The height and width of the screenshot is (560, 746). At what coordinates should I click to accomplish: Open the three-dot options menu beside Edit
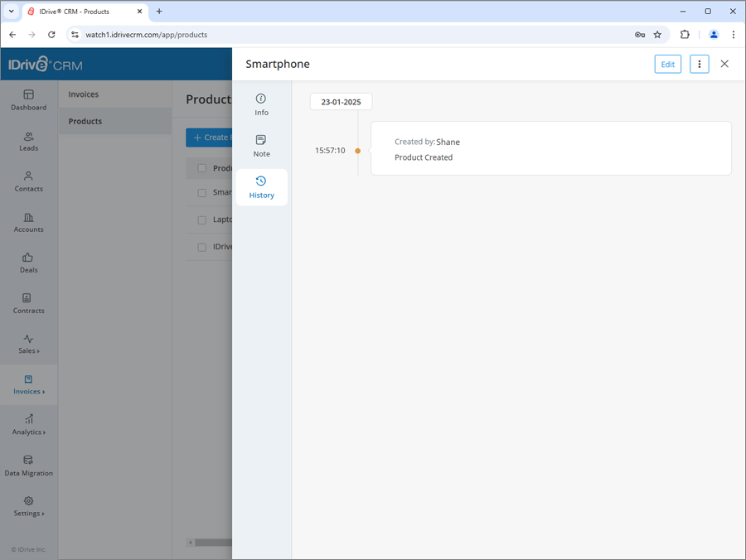click(699, 63)
